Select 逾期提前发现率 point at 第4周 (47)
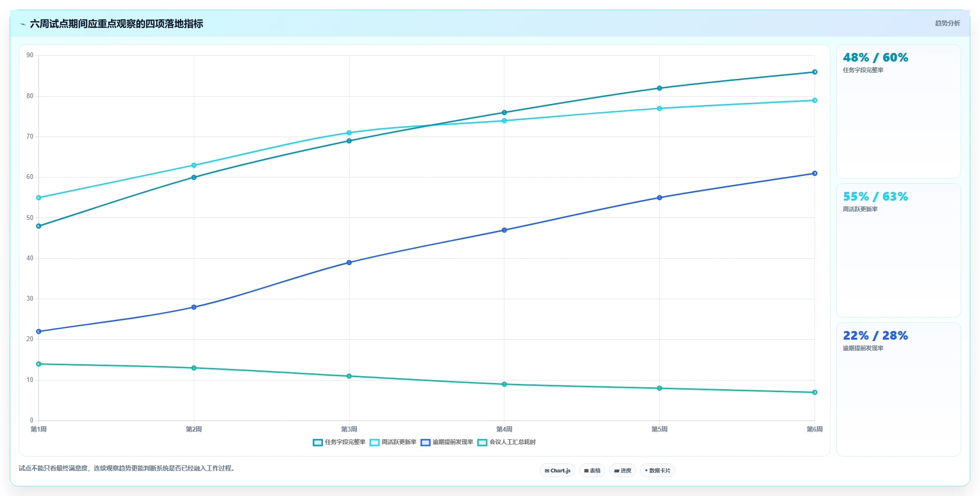The height and width of the screenshot is (496, 980). (x=504, y=230)
